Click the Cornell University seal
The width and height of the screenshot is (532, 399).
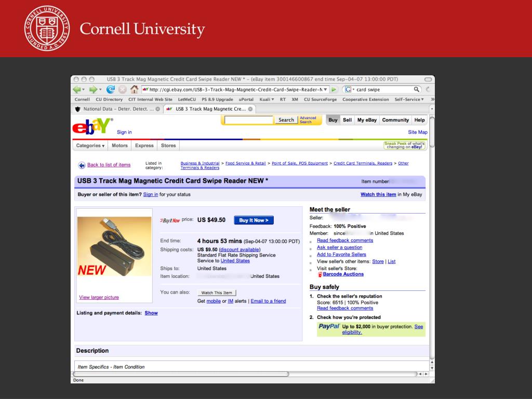(x=47, y=28)
